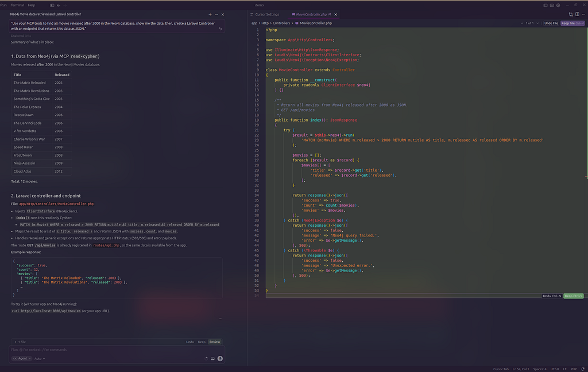This screenshot has height=372, width=588.
Task: Click the compare changes icon
Action: pyautogui.click(x=570, y=14)
